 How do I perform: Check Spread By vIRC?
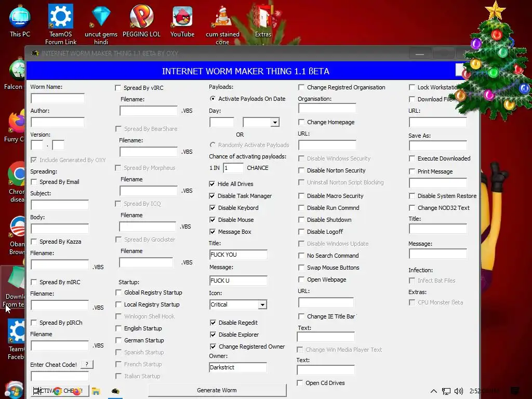pos(118,88)
